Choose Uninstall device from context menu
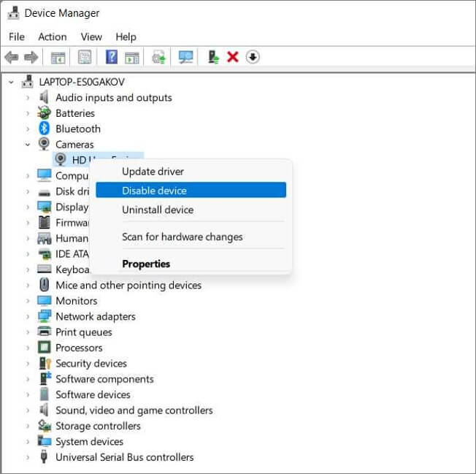476x474 pixels. [191, 210]
